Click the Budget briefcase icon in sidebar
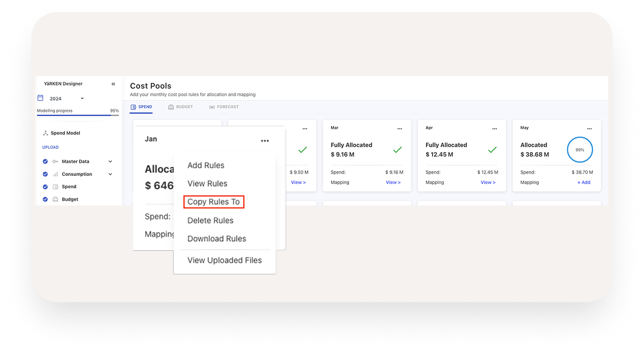Image resolution: width=644 pixels, height=353 pixels. (x=54, y=199)
